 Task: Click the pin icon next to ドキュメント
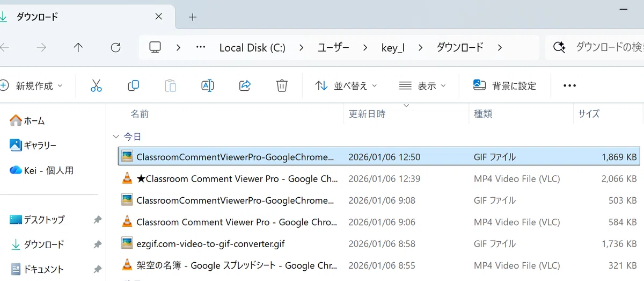97,269
